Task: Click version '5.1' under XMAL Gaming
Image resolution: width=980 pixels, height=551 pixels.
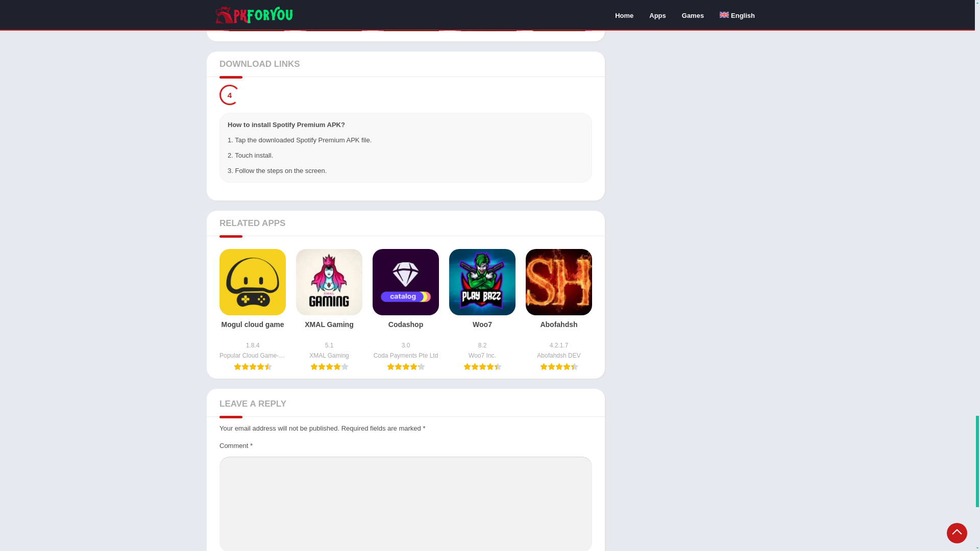Action: 329,345
